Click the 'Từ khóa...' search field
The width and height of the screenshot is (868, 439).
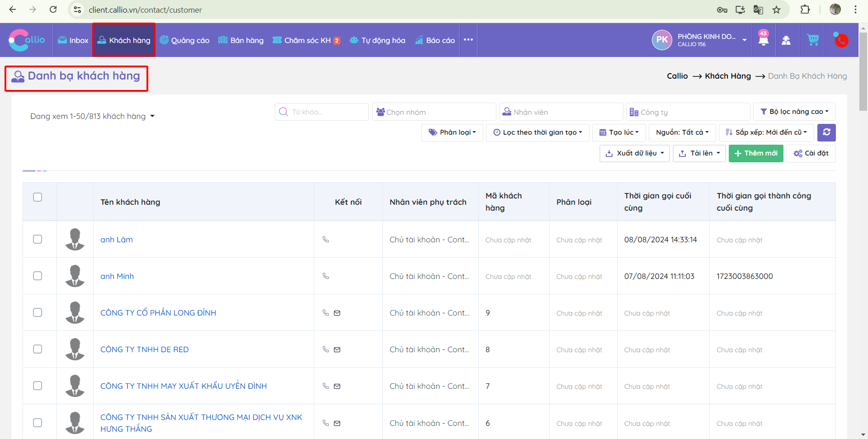pos(322,112)
